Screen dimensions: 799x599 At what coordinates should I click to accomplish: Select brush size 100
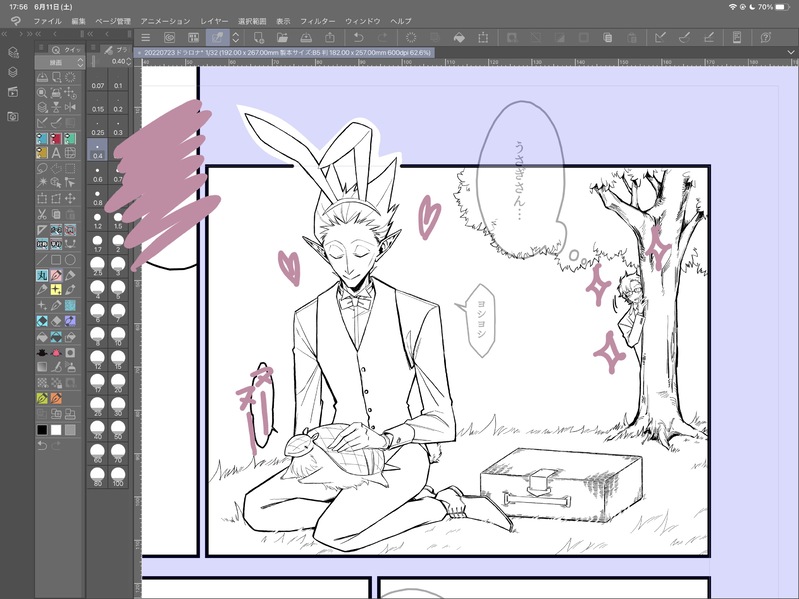coord(118,477)
